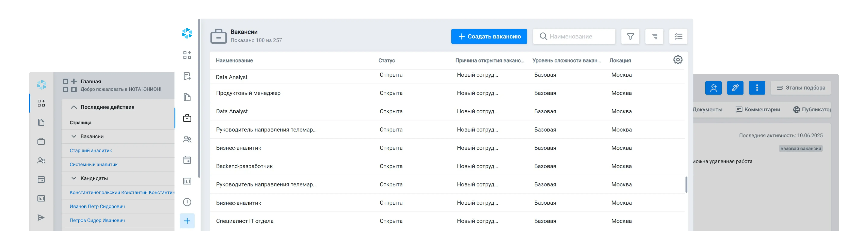The image size is (868, 231).
Task: Click Москва in the Backend-разработчик row
Action: (621, 166)
